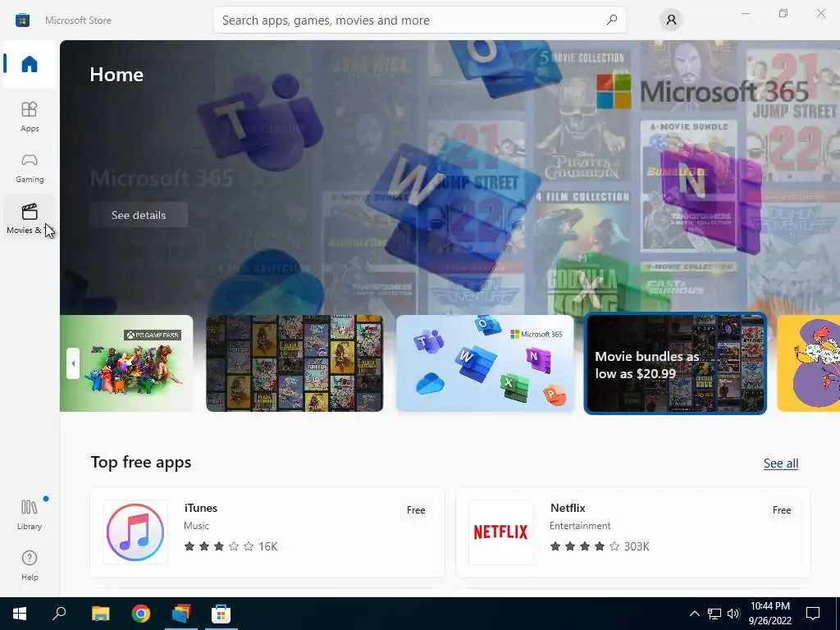
Task: Open the Help page
Action: (x=30, y=565)
